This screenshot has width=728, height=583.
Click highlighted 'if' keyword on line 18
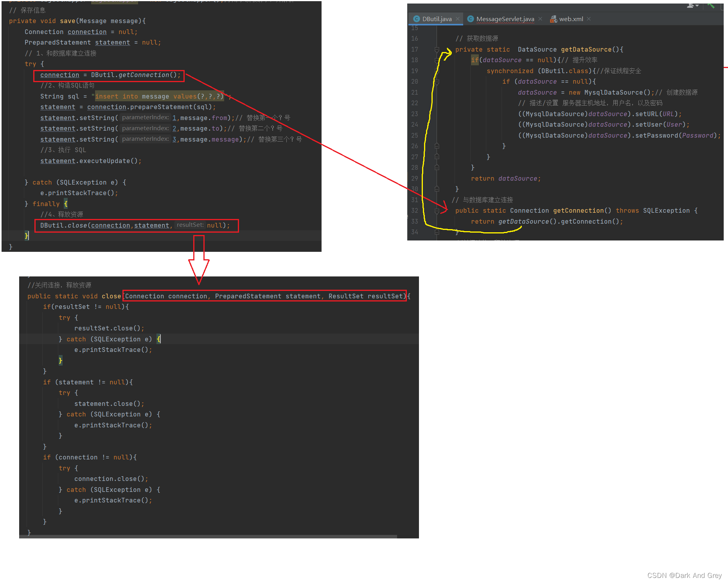475,60
